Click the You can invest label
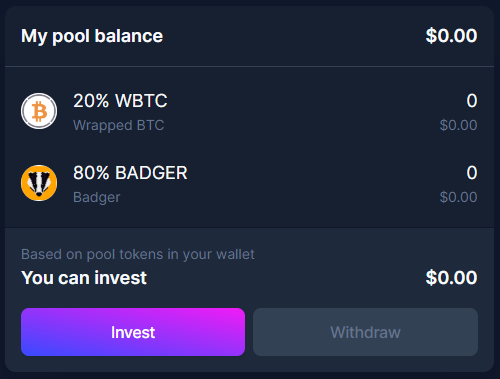 [x=84, y=278]
